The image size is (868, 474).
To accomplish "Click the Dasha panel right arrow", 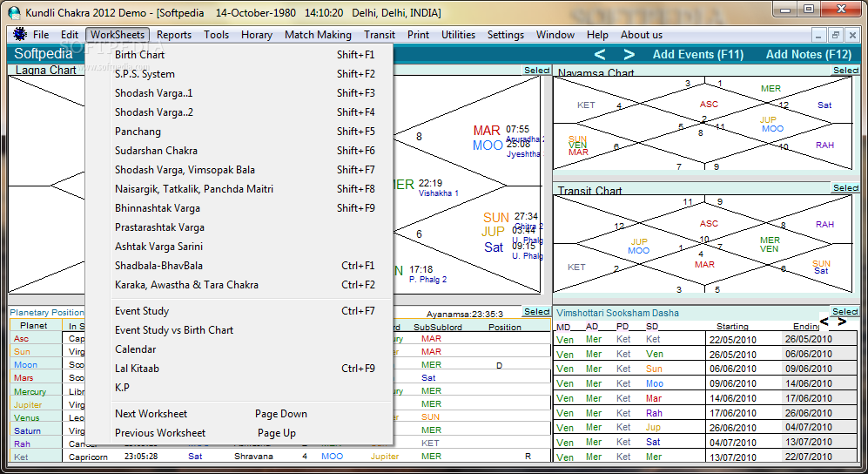I will [842, 322].
